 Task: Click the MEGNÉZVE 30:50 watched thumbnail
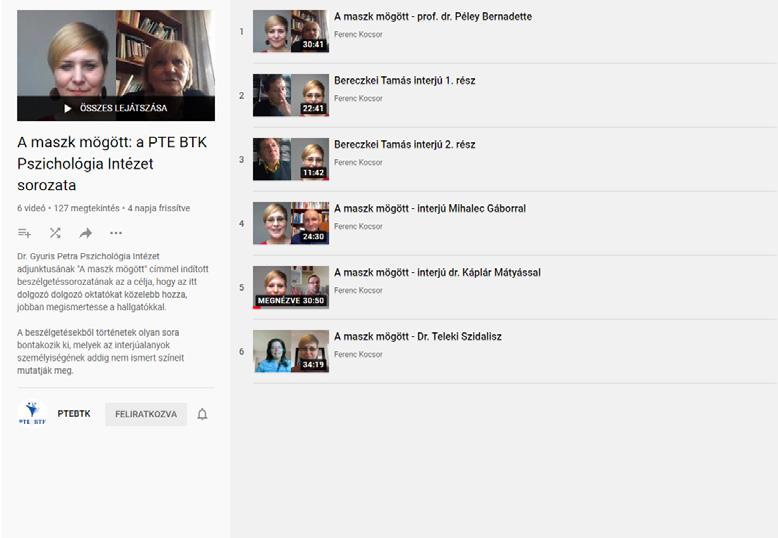pyautogui.click(x=291, y=287)
